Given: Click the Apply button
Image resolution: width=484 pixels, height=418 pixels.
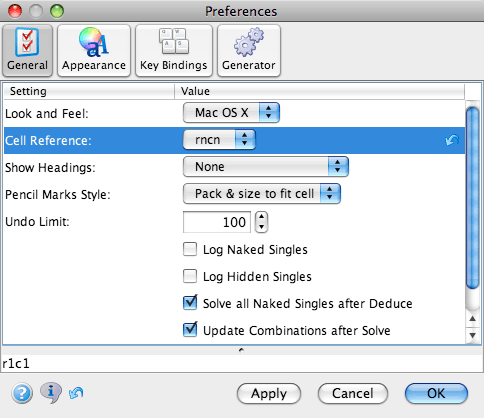Looking at the screenshot, I should click(x=269, y=394).
